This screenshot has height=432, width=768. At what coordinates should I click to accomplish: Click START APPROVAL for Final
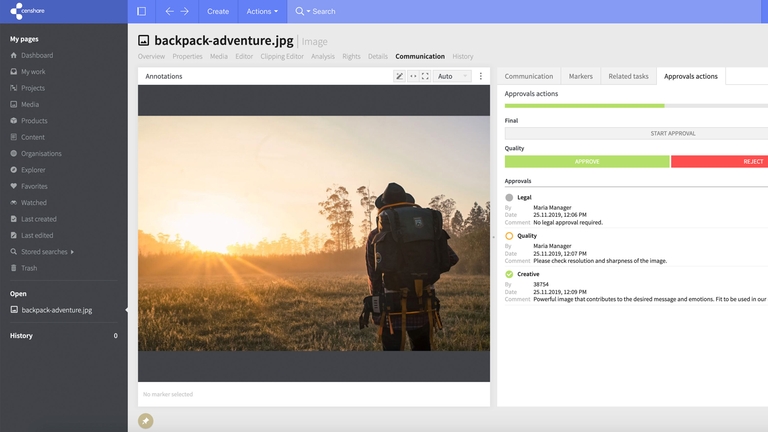click(x=636, y=133)
